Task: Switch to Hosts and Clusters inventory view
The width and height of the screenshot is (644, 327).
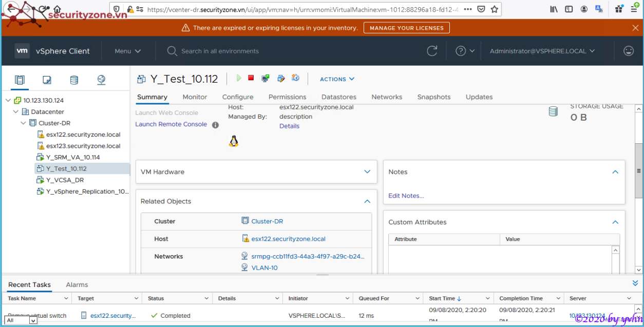Action: coord(20,80)
